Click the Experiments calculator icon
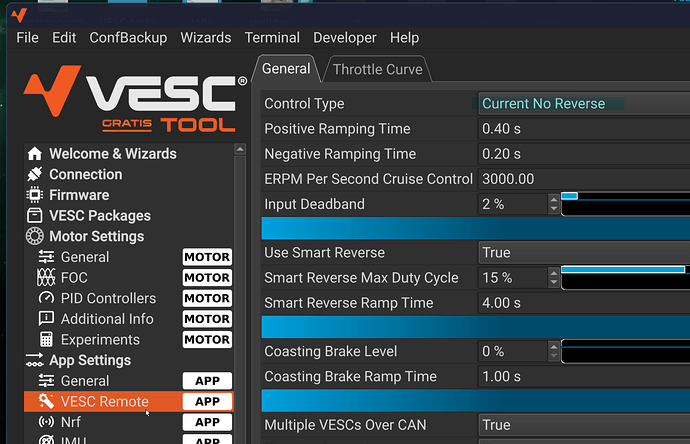Image resolution: width=690 pixels, height=444 pixels. (x=46, y=339)
